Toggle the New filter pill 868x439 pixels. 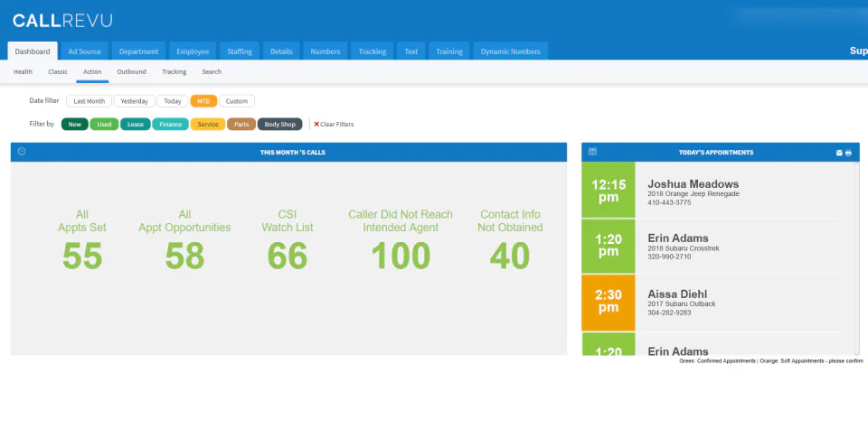click(75, 125)
